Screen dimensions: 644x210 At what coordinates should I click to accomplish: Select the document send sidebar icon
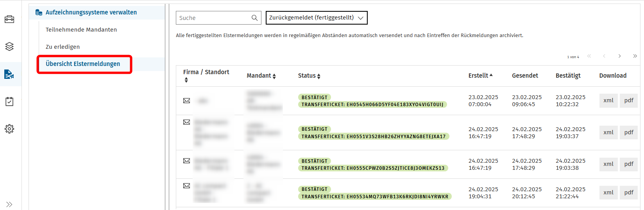[9, 74]
